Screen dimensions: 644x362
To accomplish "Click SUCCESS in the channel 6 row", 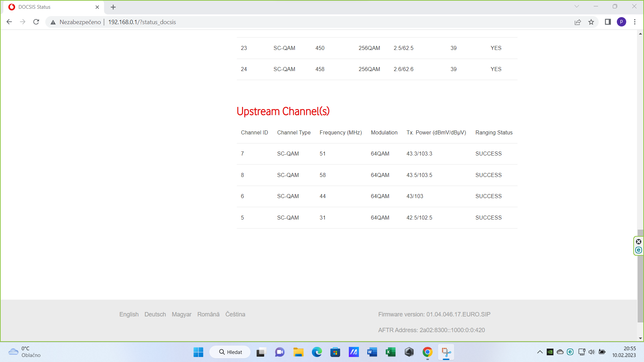I will pos(488,196).
